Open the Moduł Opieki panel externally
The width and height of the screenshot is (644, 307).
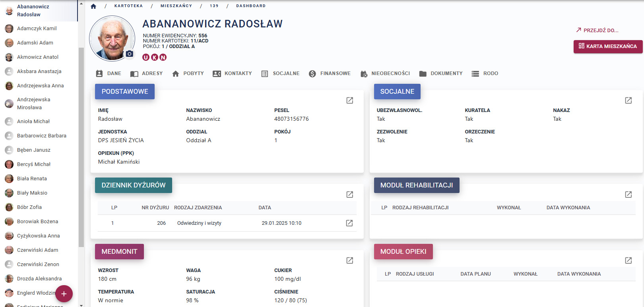(628, 261)
